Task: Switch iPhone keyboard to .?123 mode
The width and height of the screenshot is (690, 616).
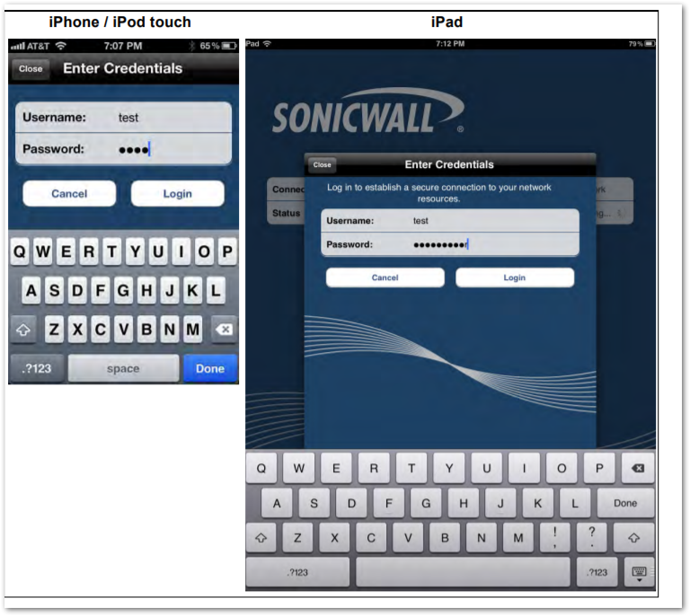Action: tap(36, 368)
